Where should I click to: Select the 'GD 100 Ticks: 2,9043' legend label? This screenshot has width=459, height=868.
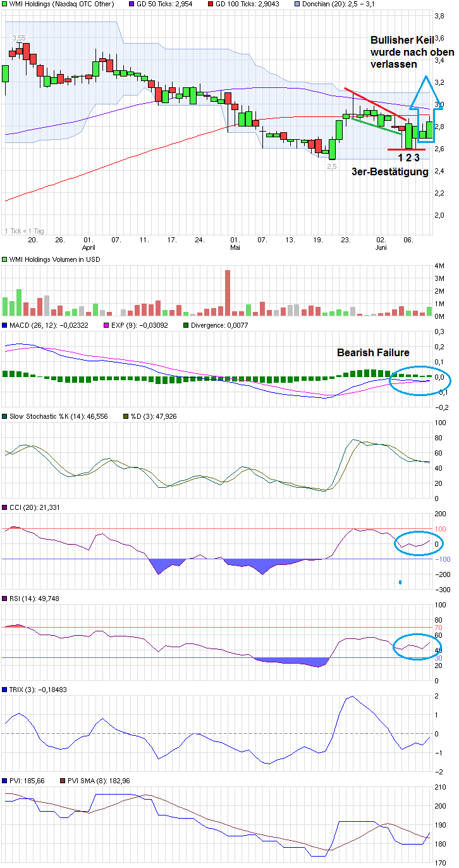(247, 4)
